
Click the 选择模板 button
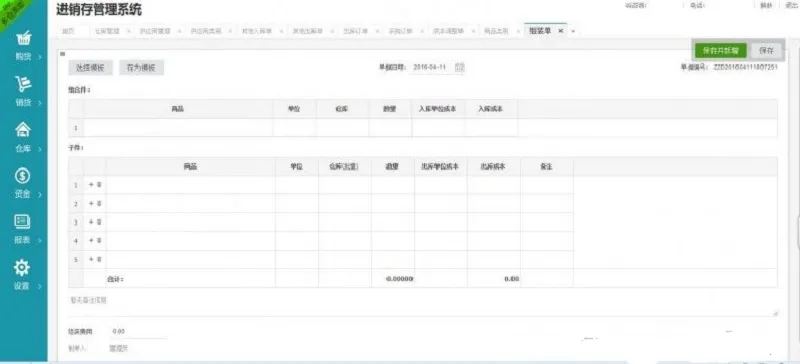click(x=90, y=67)
